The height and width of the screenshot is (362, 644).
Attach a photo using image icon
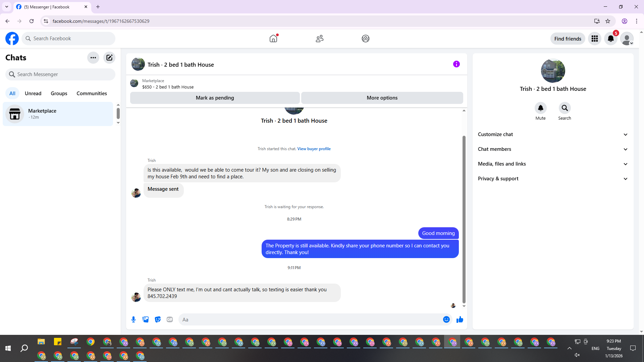[x=146, y=319]
